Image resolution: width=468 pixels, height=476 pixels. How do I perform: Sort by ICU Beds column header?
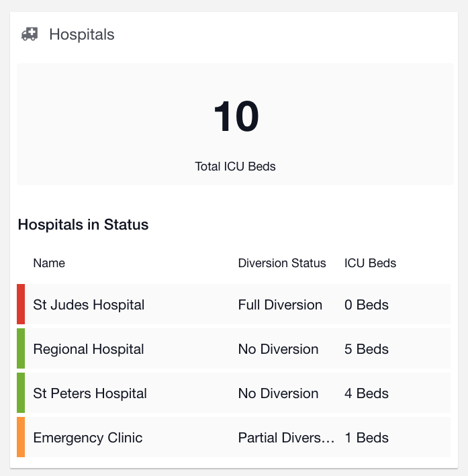370,263
